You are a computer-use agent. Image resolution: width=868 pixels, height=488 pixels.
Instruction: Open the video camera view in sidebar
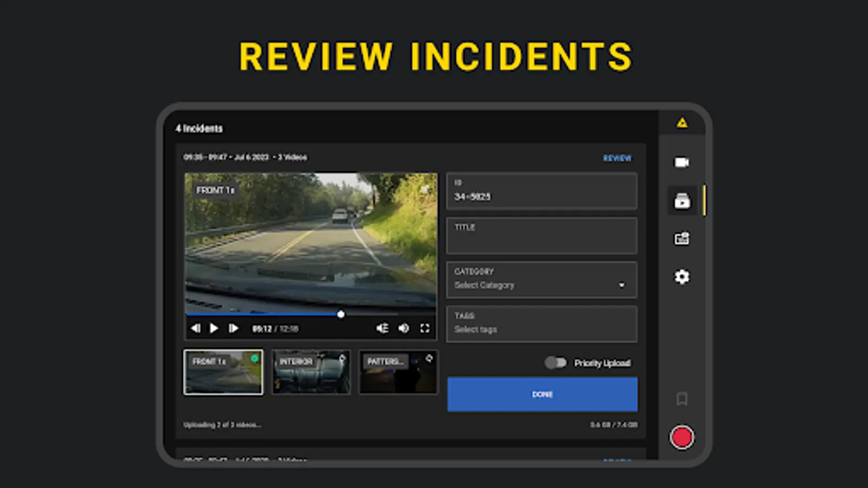[x=682, y=163]
